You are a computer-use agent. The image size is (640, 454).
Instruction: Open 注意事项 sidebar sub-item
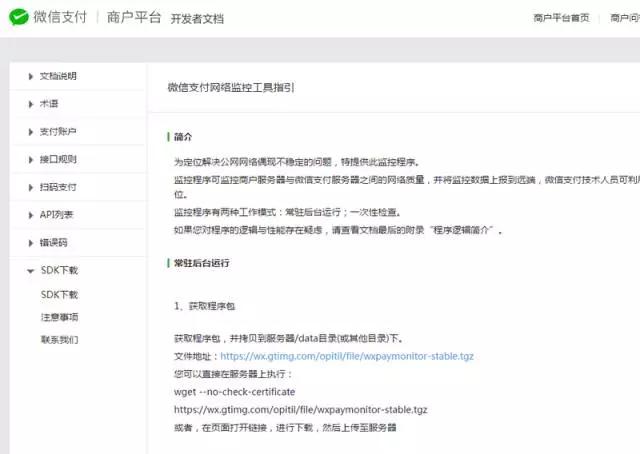[60, 317]
